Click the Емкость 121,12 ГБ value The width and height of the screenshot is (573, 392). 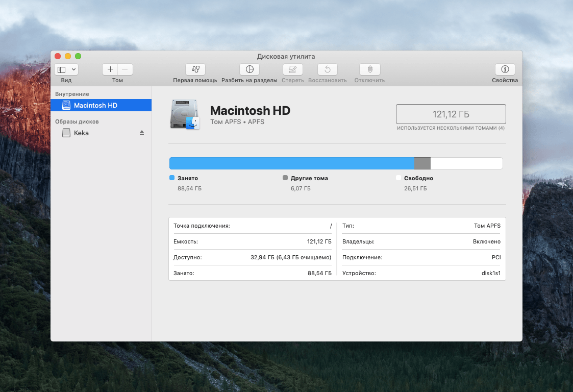[319, 242]
